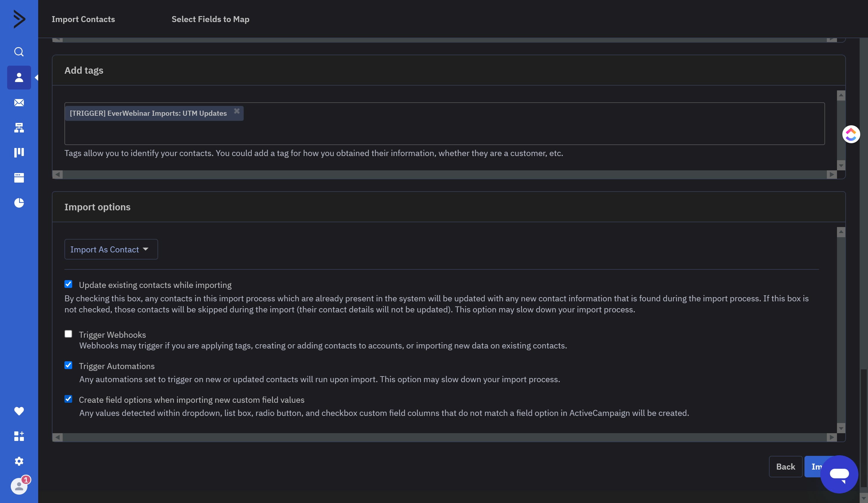Open Campaigns via the envelope icon
Screen dimensions: 868x503
pos(19,103)
